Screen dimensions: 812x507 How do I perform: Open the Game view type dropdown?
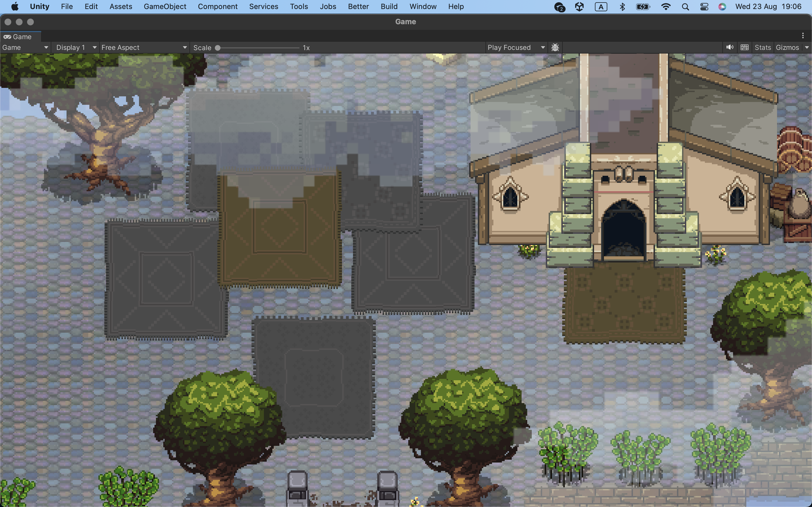pyautogui.click(x=25, y=47)
